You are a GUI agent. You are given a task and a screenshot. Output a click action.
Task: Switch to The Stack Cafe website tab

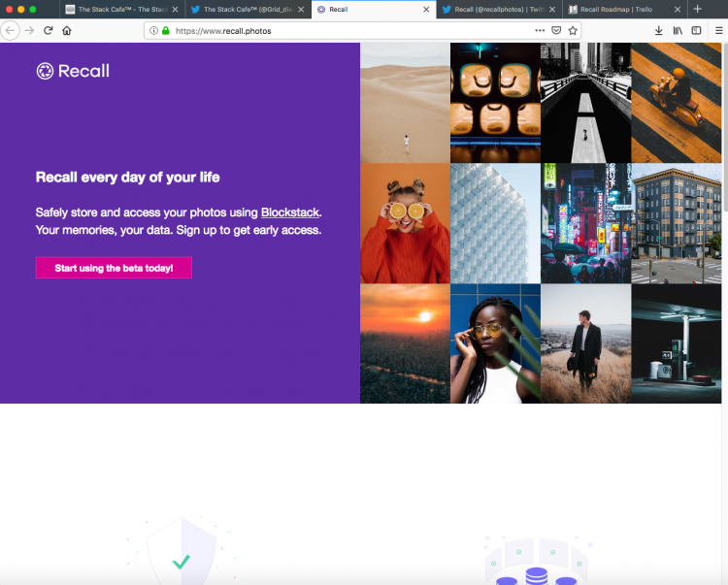point(122,10)
